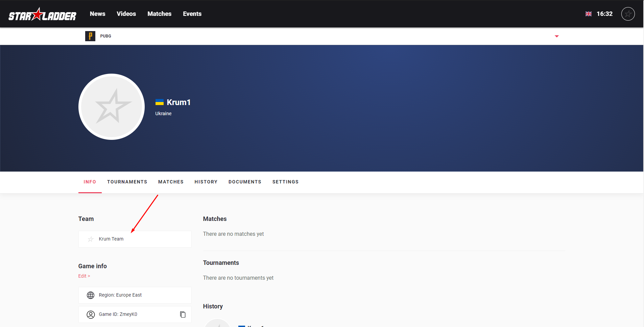644x327 pixels.
Task: Click the UK flag language icon
Action: coord(588,14)
